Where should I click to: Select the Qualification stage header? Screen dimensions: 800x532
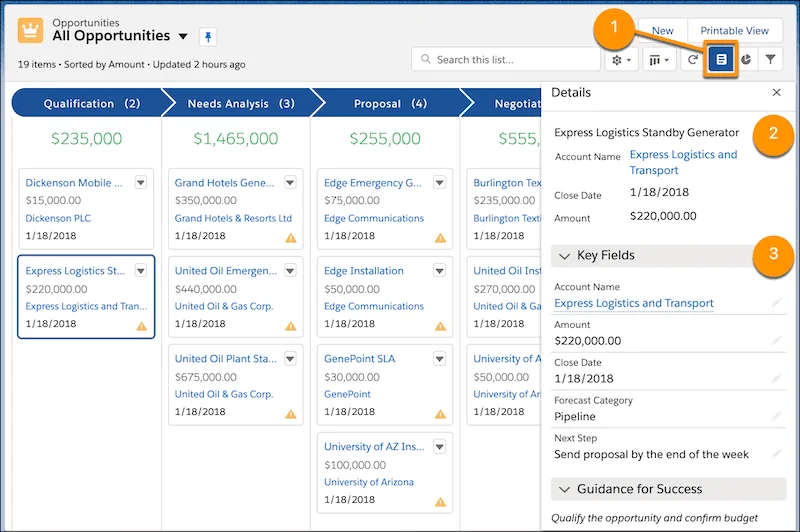[x=92, y=103]
